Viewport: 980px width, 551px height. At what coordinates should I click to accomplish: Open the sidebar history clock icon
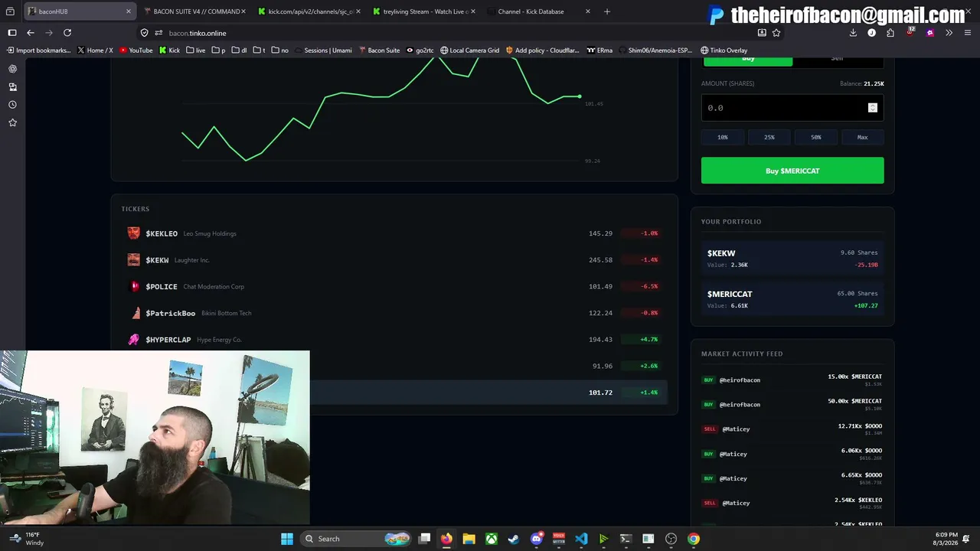click(12, 105)
